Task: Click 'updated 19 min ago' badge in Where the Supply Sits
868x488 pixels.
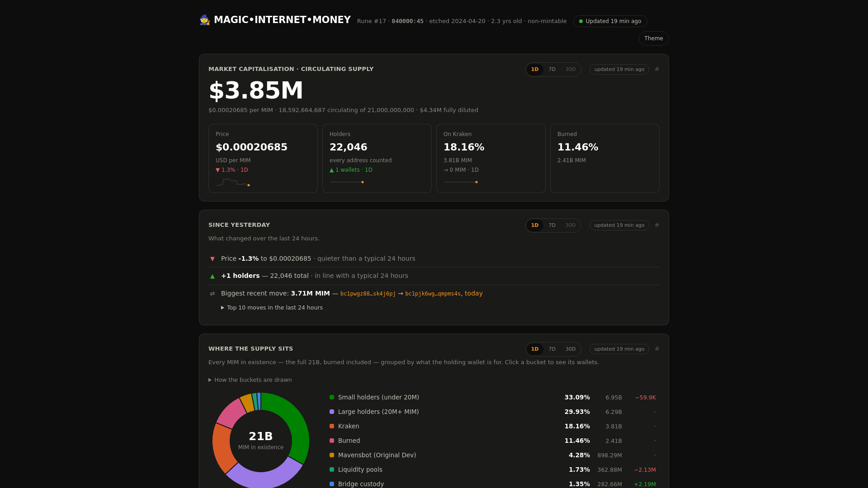Action: point(619,349)
